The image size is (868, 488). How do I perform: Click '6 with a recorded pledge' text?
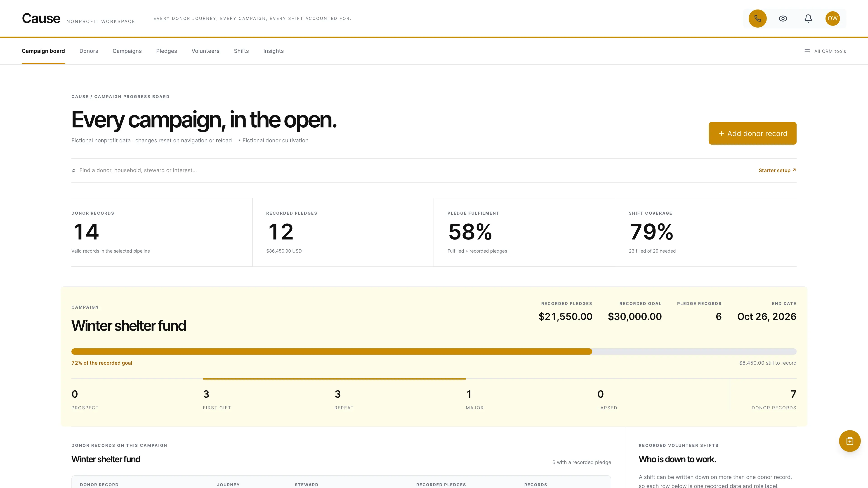[x=582, y=462]
